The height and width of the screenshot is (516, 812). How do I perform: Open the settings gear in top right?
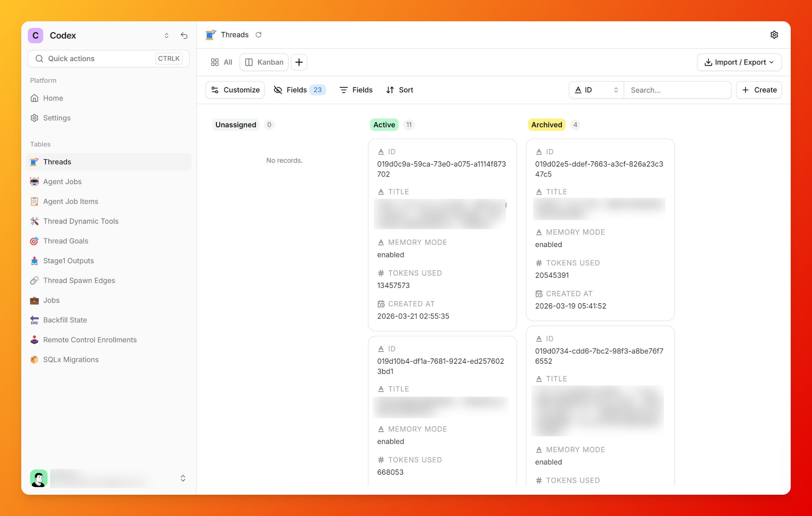(x=774, y=35)
